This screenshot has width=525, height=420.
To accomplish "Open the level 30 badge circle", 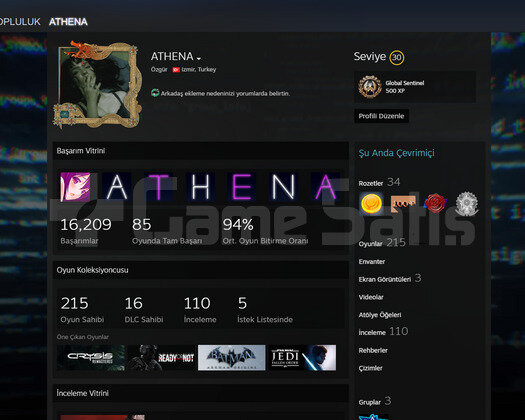I will click(x=397, y=57).
